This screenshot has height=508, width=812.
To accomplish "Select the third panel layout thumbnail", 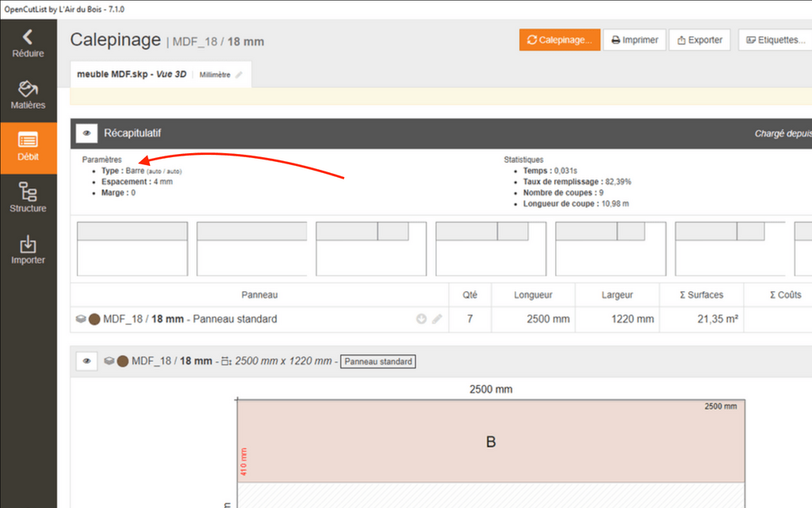I will point(371,248).
